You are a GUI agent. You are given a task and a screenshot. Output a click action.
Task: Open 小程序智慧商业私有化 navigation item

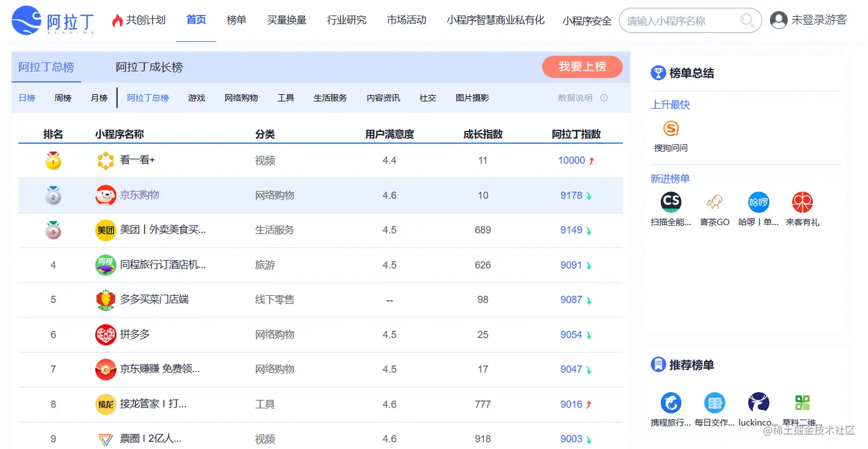click(x=495, y=20)
